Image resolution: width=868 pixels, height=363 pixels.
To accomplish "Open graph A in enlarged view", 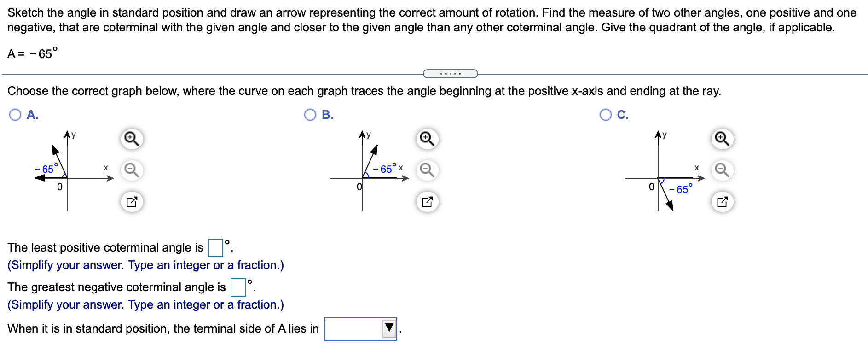I will coord(132,201).
